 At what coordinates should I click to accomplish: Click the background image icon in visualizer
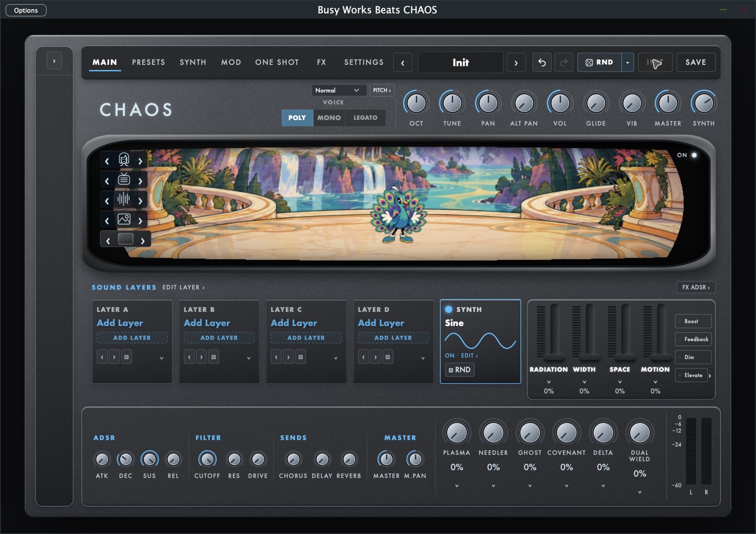coord(124,219)
